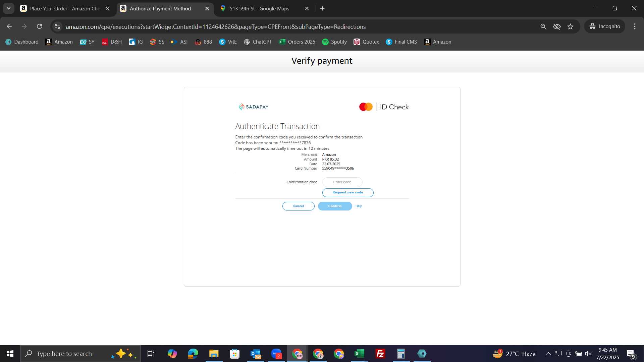Viewport: 644px width, 362px height.
Task: Open last Amazon bookmark in bar
Action: [438, 42]
